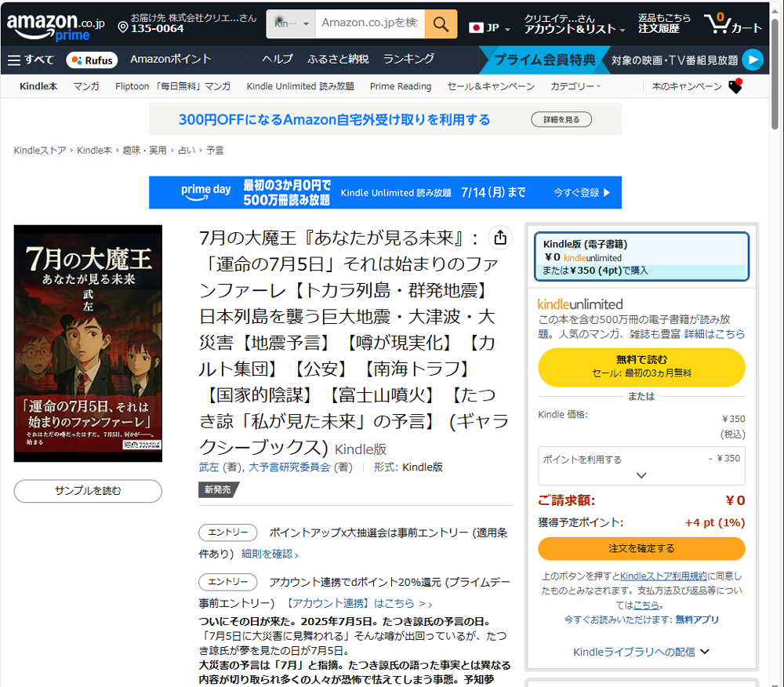Viewport: 784px width, 687px height.
Task: Click the orange 注文を確定する button
Action: point(641,548)
